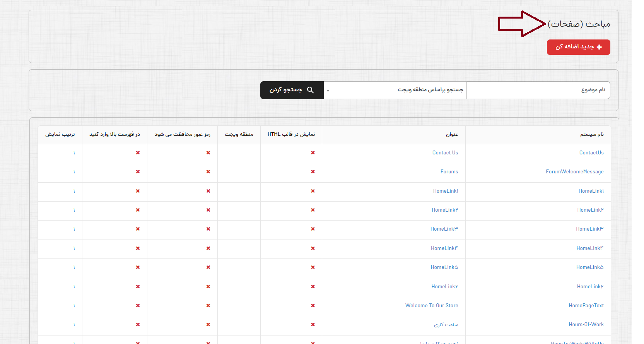Click the magnifier icon in the search button
644x344 pixels.
pyautogui.click(x=310, y=90)
